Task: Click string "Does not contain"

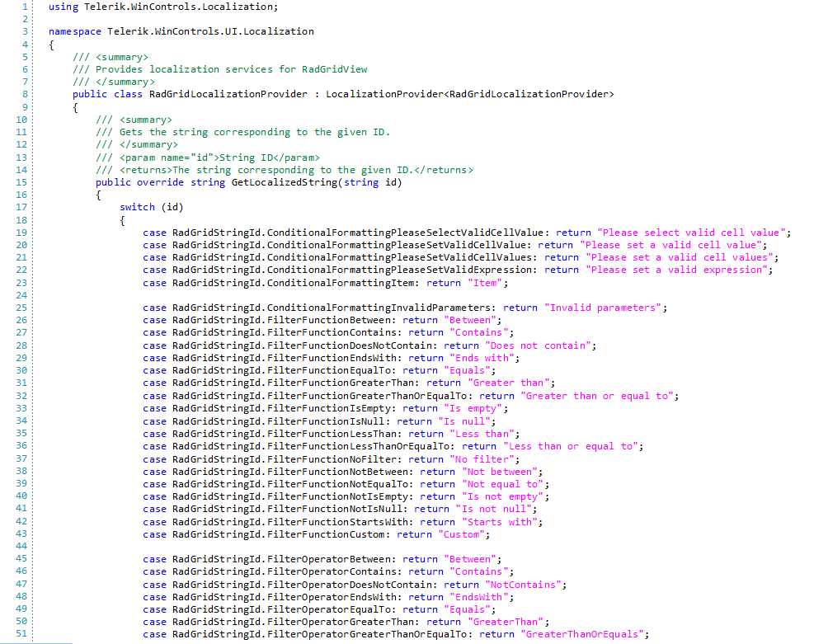Action: click(538, 346)
